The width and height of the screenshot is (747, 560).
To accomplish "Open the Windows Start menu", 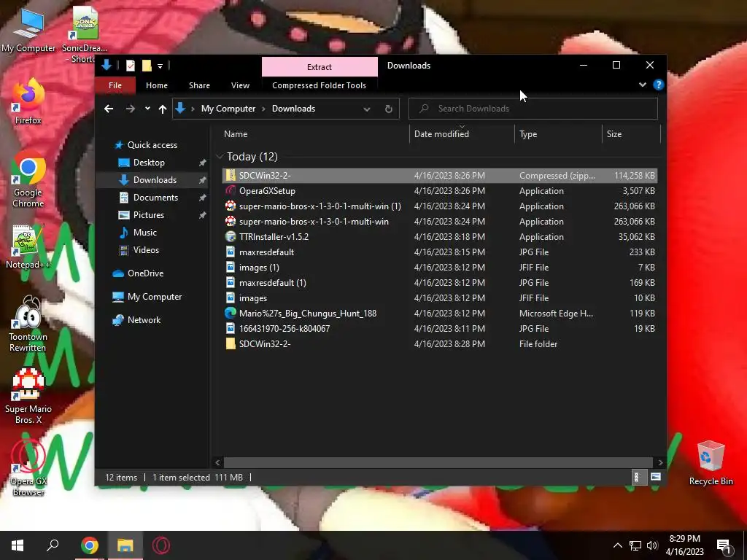I will [18, 545].
